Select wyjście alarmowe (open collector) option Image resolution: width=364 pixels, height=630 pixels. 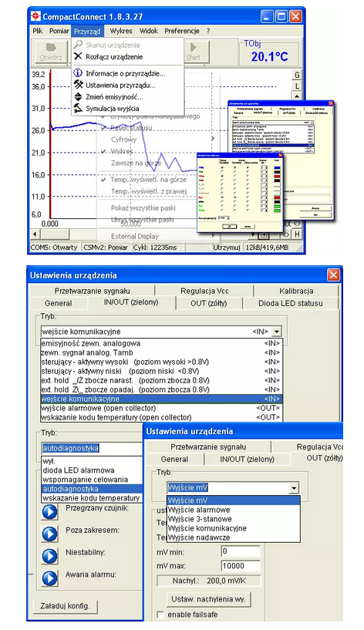[161, 408]
